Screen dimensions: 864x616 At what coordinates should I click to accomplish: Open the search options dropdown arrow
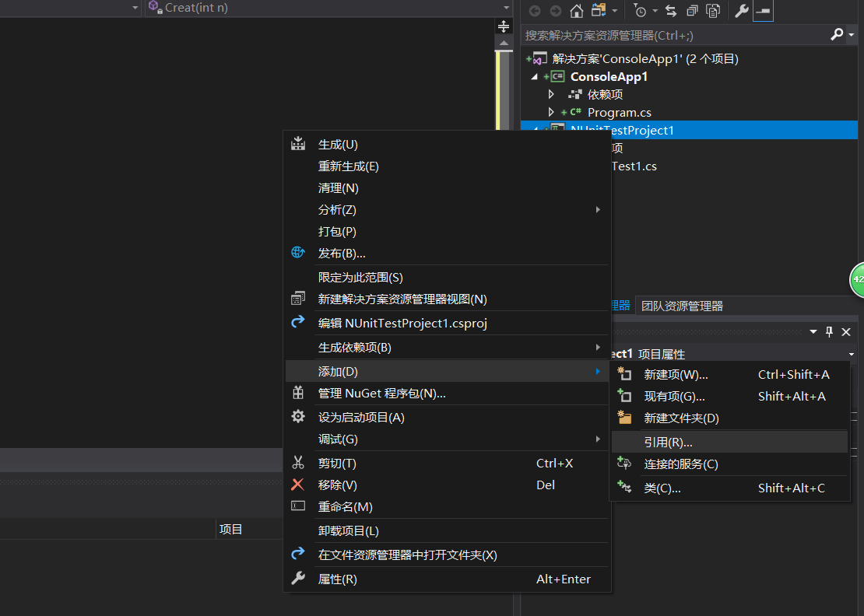(852, 35)
